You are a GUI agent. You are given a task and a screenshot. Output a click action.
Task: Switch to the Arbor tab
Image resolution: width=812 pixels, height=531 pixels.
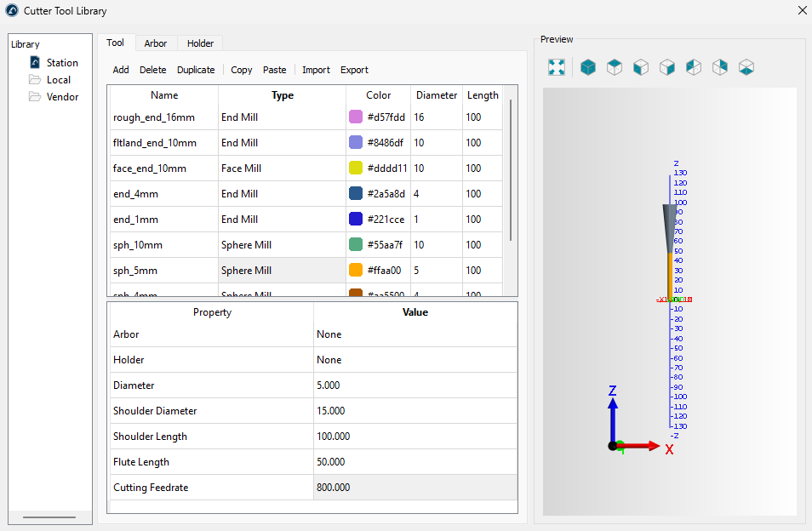(156, 43)
